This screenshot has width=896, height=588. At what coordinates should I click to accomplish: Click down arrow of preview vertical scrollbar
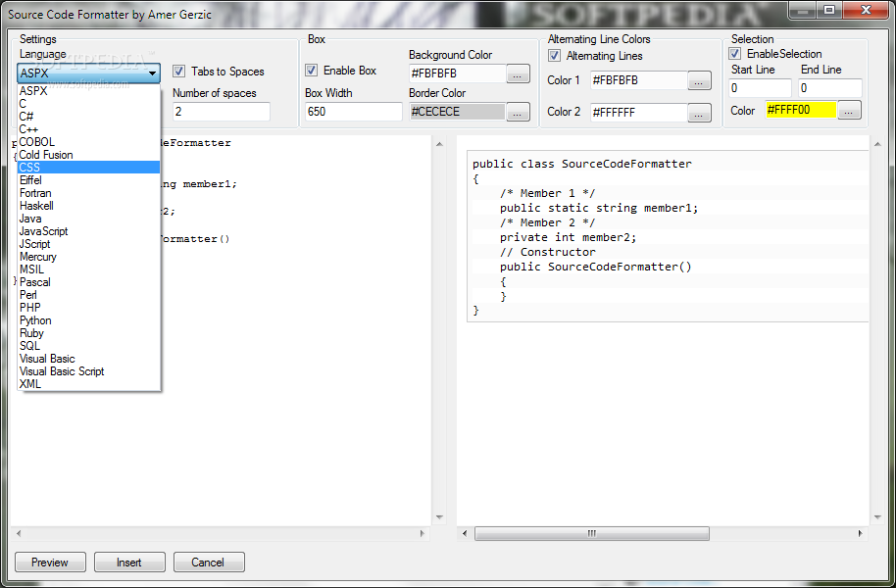[x=877, y=517]
